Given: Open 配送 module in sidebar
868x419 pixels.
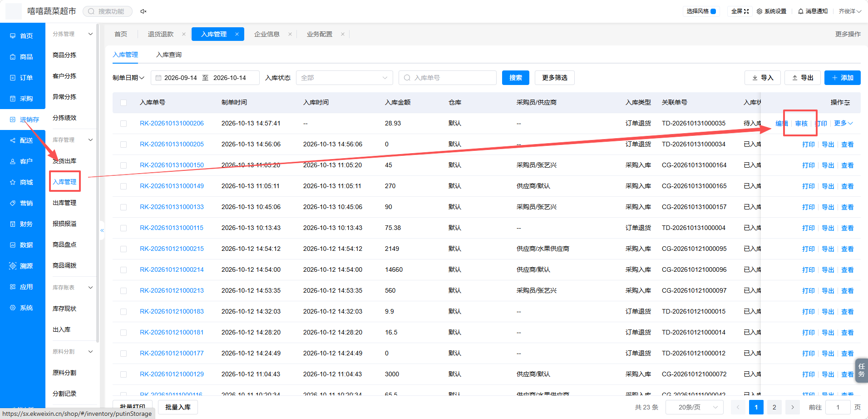Looking at the screenshot, I should (22, 140).
